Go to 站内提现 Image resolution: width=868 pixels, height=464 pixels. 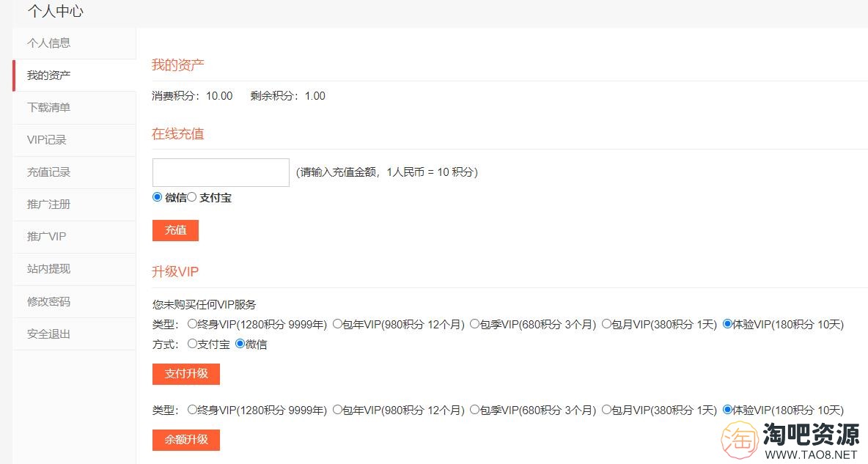(74, 269)
